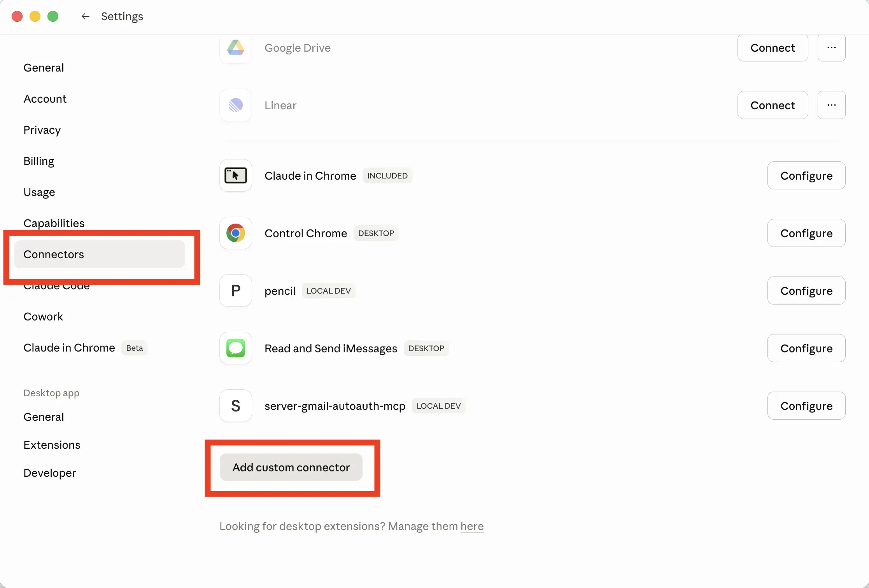869x588 pixels.
Task: Open the Capabilities settings section
Action: click(x=54, y=223)
